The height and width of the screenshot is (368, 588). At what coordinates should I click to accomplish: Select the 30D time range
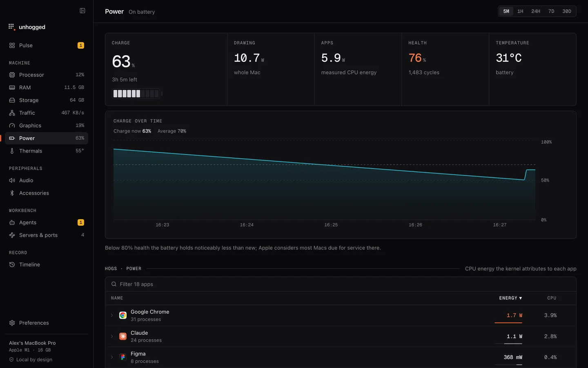click(x=567, y=11)
